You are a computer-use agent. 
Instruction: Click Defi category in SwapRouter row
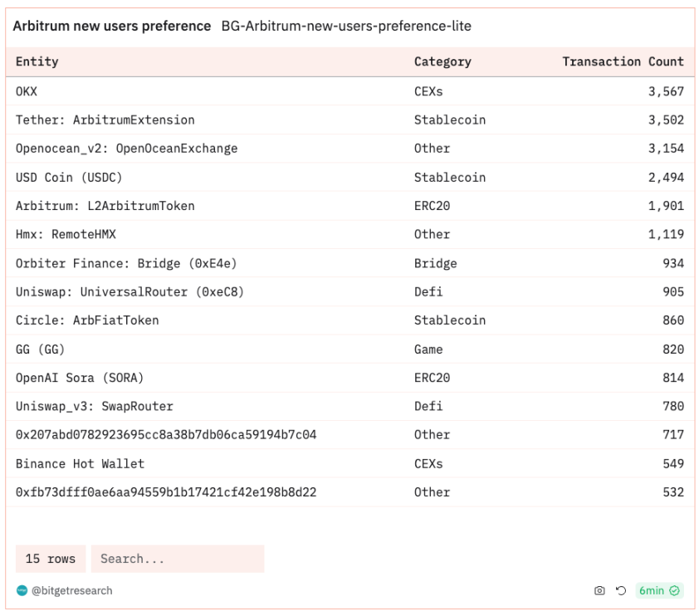[428, 407]
